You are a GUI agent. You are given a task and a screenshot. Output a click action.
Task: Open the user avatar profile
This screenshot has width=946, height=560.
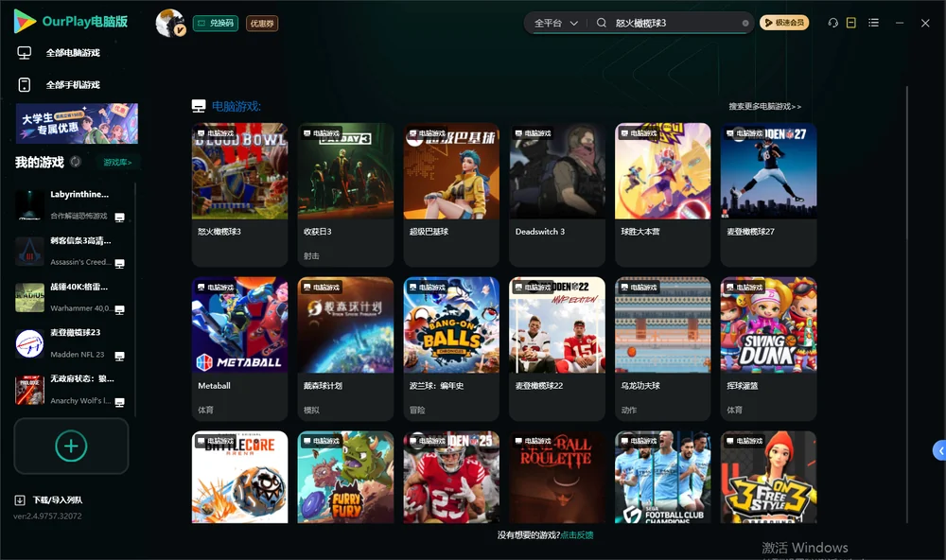(170, 23)
